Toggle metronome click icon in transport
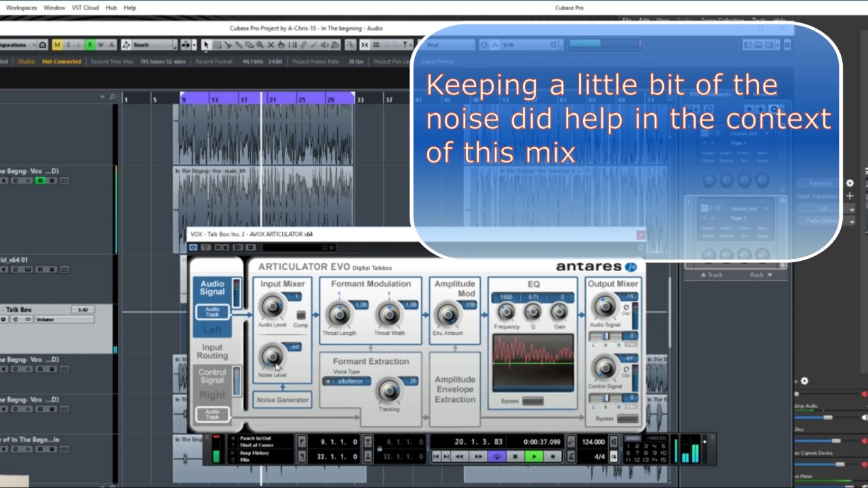The image size is (868, 488). (571, 456)
